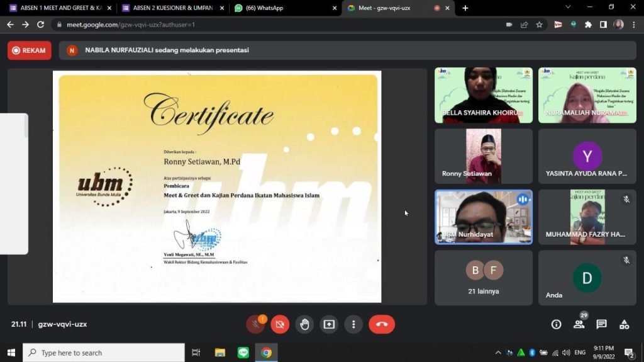The image size is (644, 362).
Task: Go forward in browser history
Action: [25, 25]
